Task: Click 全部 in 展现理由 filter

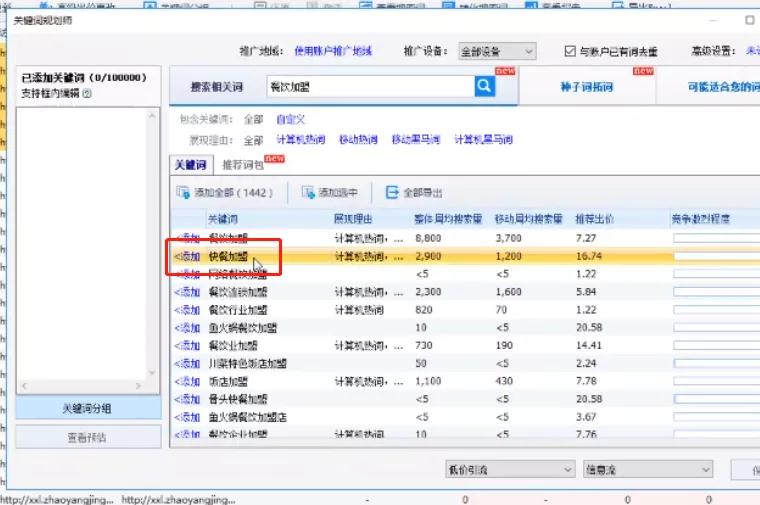Action: coord(253,141)
